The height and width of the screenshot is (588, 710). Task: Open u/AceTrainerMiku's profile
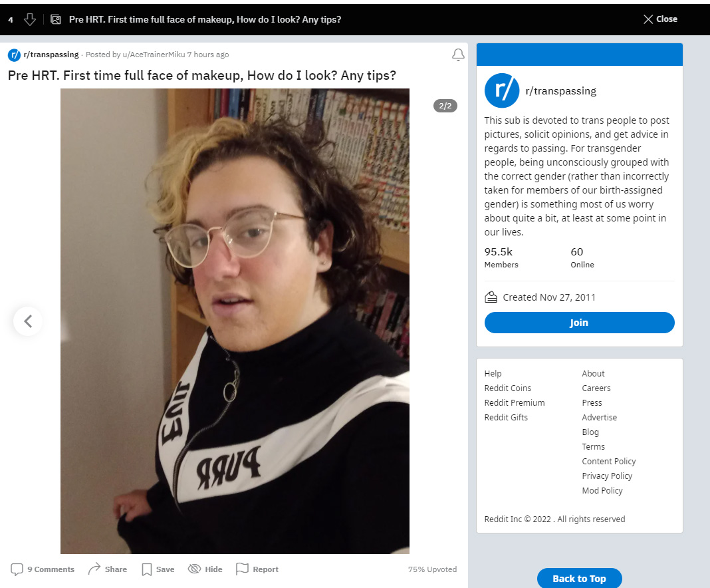[154, 55]
